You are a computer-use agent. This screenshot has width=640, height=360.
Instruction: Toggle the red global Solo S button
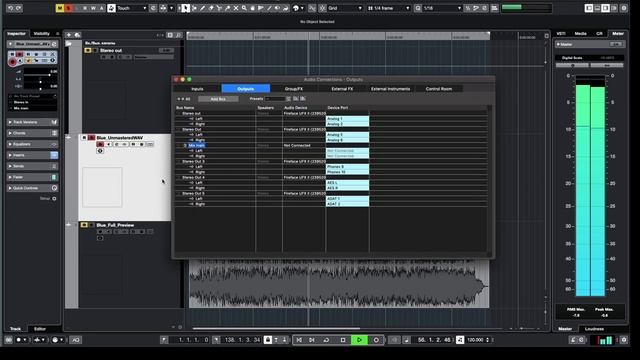[68, 8]
